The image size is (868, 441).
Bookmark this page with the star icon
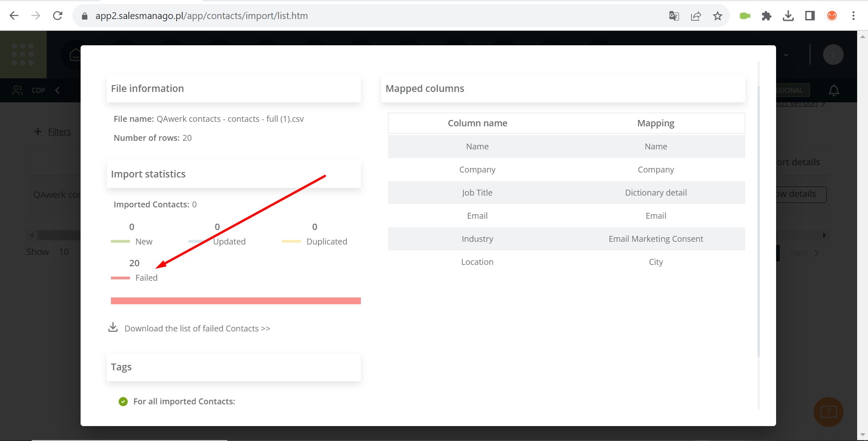tap(718, 16)
